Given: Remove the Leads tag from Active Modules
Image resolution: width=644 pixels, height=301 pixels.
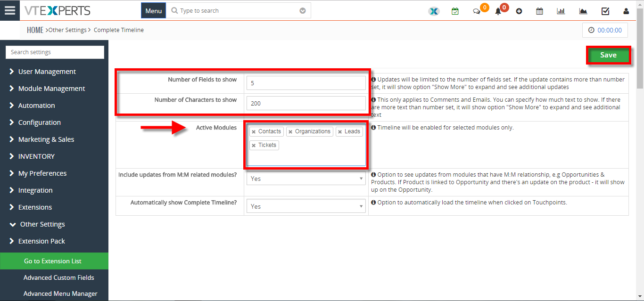Looking at the screenshot, I should [x=340, y=132].
